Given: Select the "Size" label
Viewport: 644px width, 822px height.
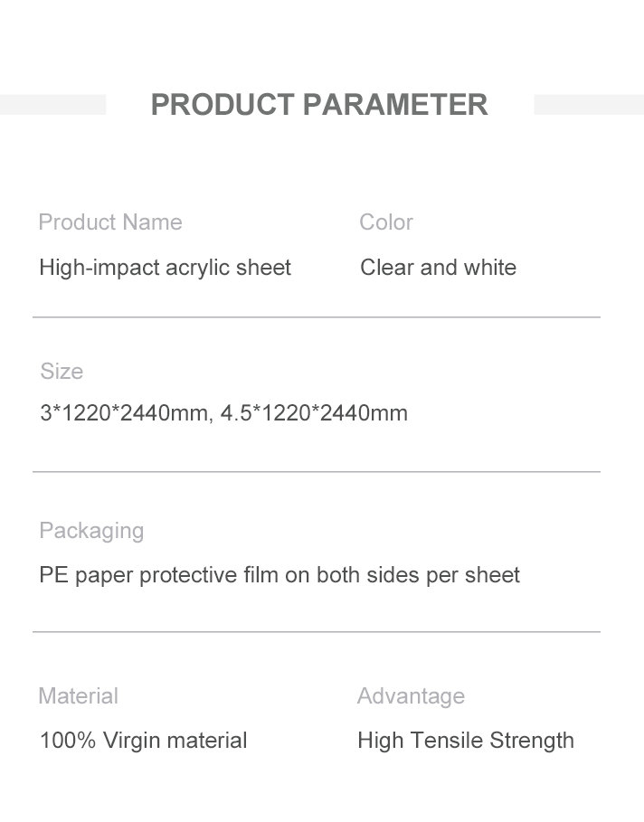Looking at the screenshot, I should click(62, 372).
